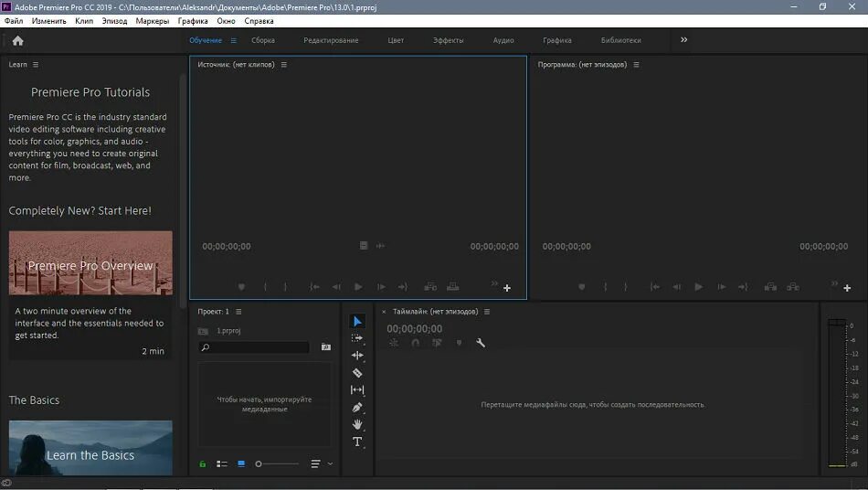Switch to the Эффекты workspace
The image size is (868, 490).
[x=449, y=40]
